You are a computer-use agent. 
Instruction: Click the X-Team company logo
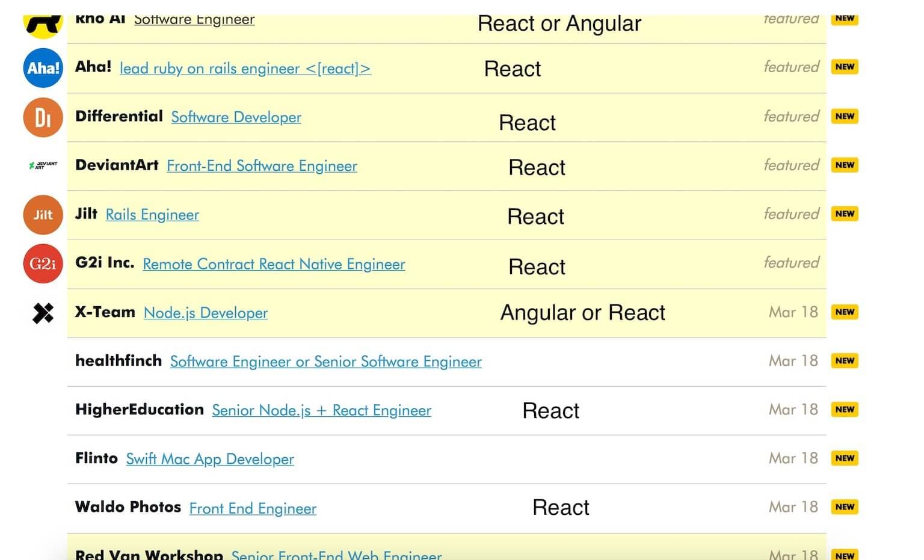tap(43, 313)
